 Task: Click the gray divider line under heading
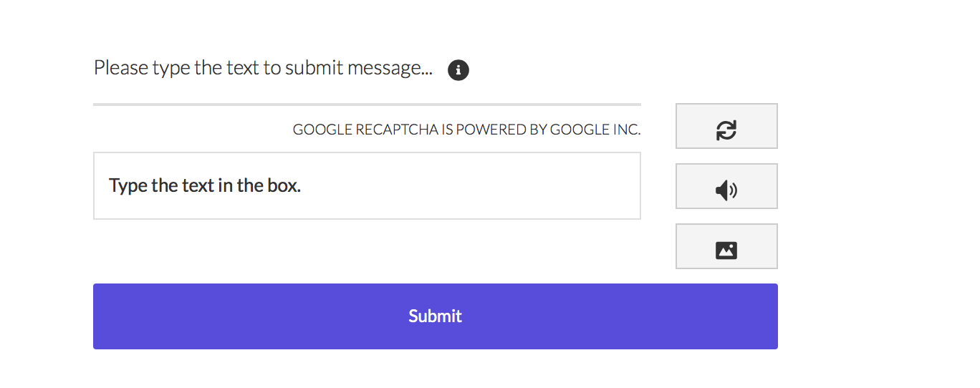pos(367,105)
